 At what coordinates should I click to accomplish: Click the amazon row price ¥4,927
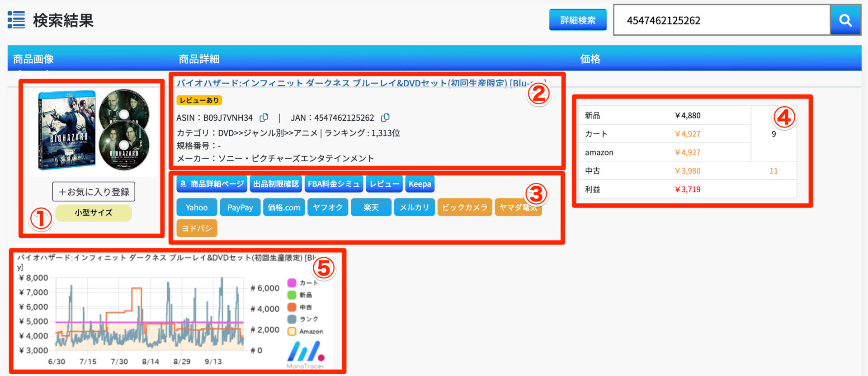(x=688, y=152)
